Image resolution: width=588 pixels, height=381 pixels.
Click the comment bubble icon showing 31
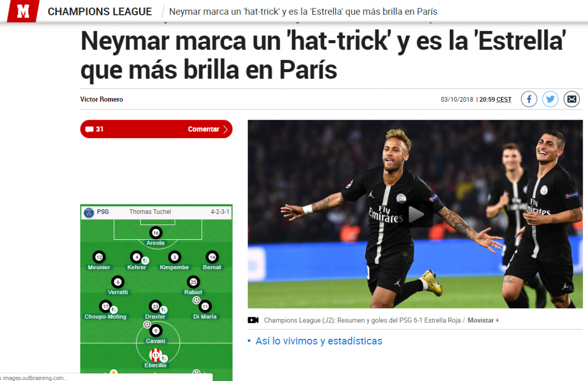point(89,129)
